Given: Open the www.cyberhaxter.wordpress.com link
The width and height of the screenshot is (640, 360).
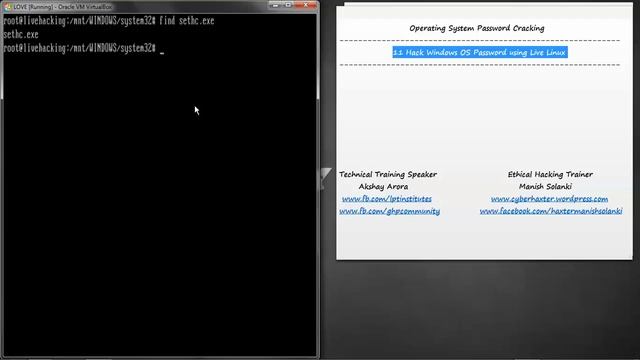Looking at the screenshot, I should point(549,199).
